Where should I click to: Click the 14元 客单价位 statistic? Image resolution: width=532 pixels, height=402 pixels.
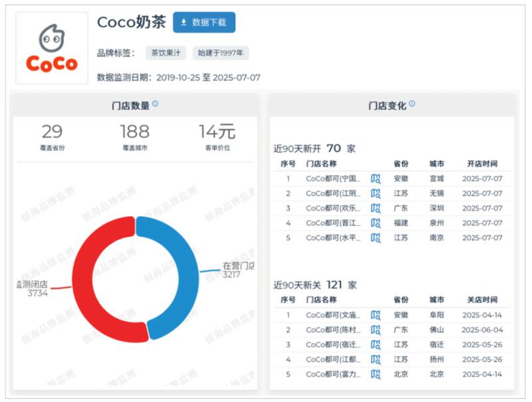pyautogui.click(x=217, y=137)
